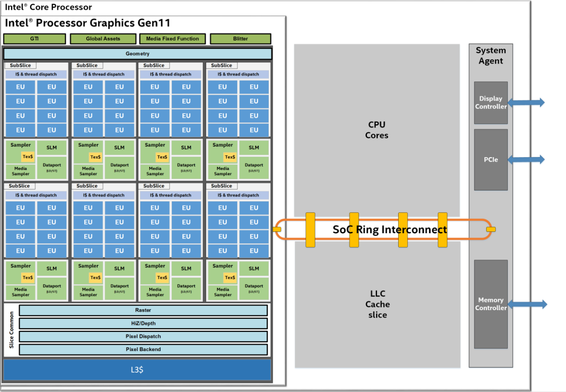The width and height of the screenshot is (566, 392).
Task: Click the Global Assets block
Action: click(103, 39)
